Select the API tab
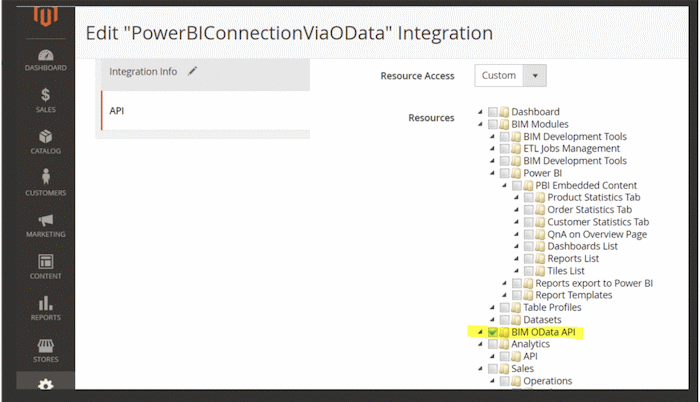The height and width of the screenshot is (402, 700). (x=205, y=110)
